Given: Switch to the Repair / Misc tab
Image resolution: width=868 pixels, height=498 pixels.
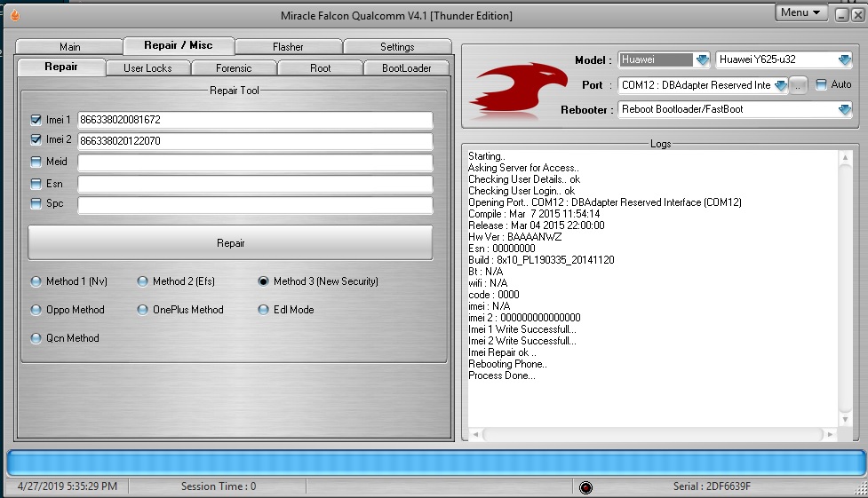Looking at the screenshot, I should [179, 45].
